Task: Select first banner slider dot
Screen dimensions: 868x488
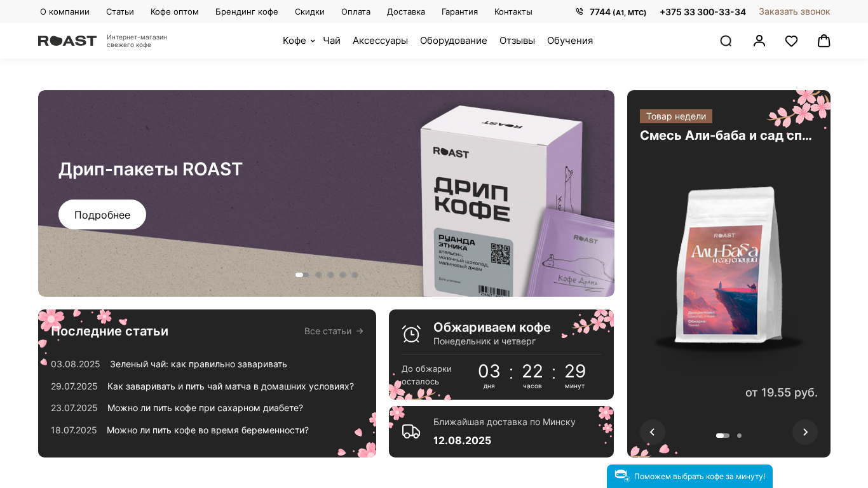Action: click(x=302, y=275)
